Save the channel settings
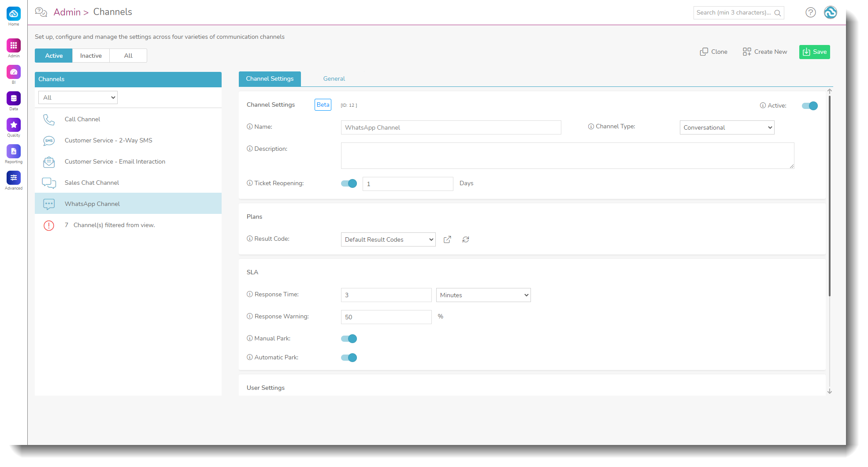Image resolution: width=868 pixels, height=467 pixels. 815,52
